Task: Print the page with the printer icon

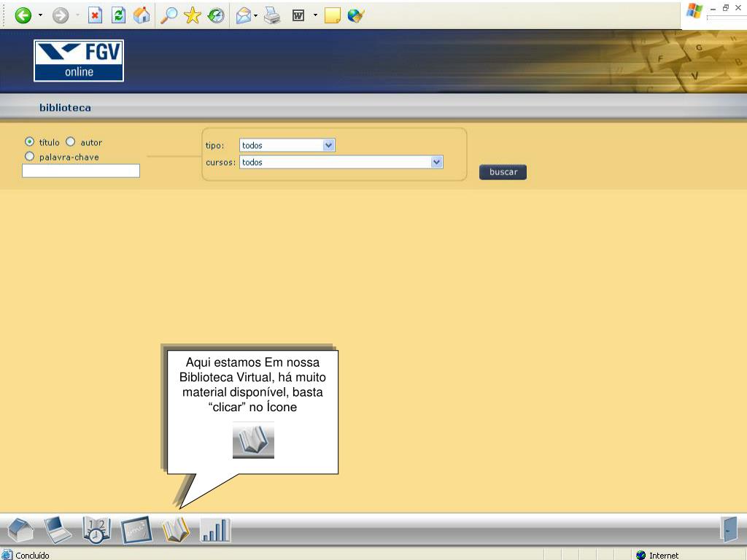Action: (x=272, y=16)
